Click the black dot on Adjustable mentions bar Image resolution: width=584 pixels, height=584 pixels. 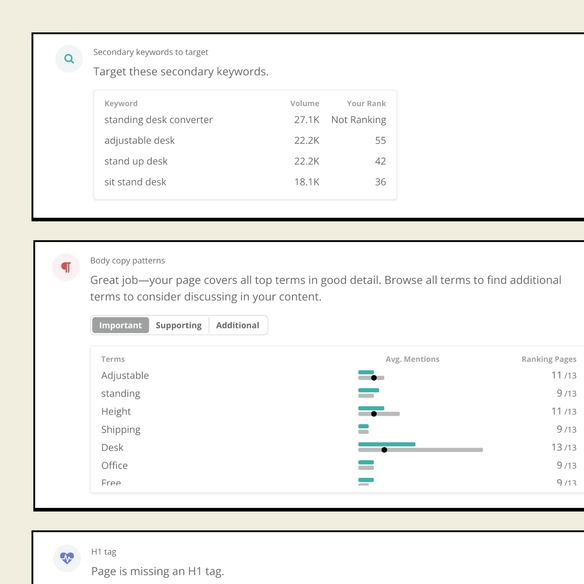tap(374, 378)
